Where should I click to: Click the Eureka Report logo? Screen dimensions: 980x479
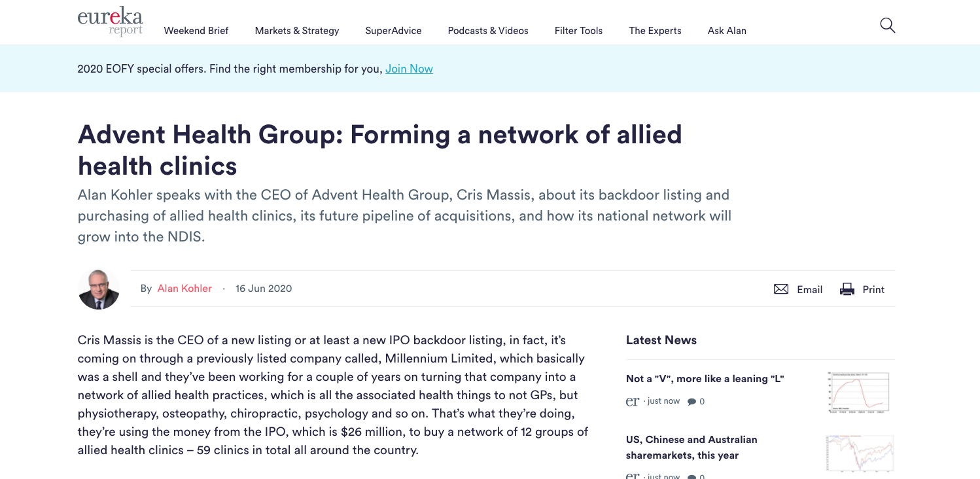pos(110,20)
